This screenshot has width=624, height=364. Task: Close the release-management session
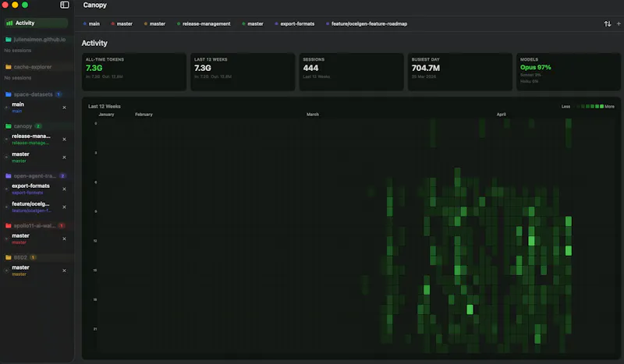(x=64, y=140)
